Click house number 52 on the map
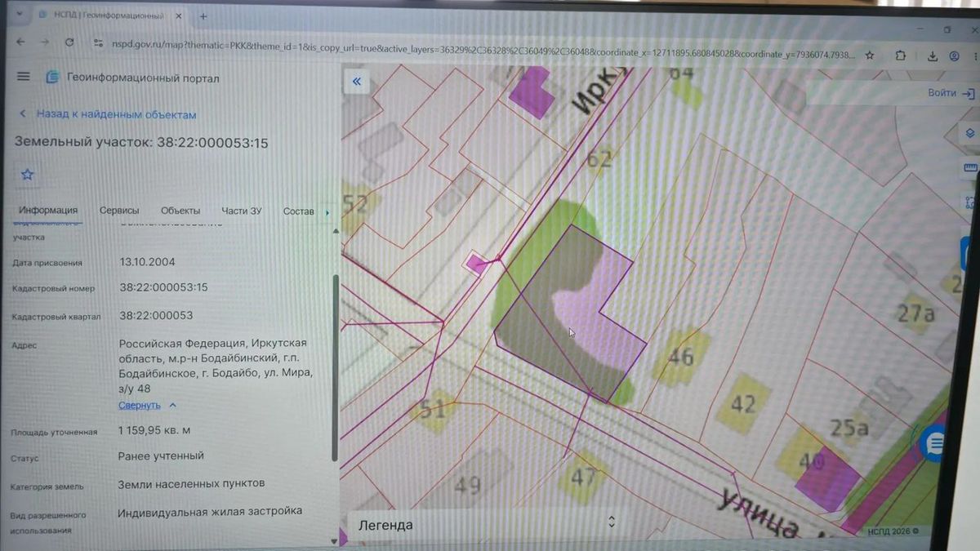This screenshot has height=551, width=980. click(355, 204)
